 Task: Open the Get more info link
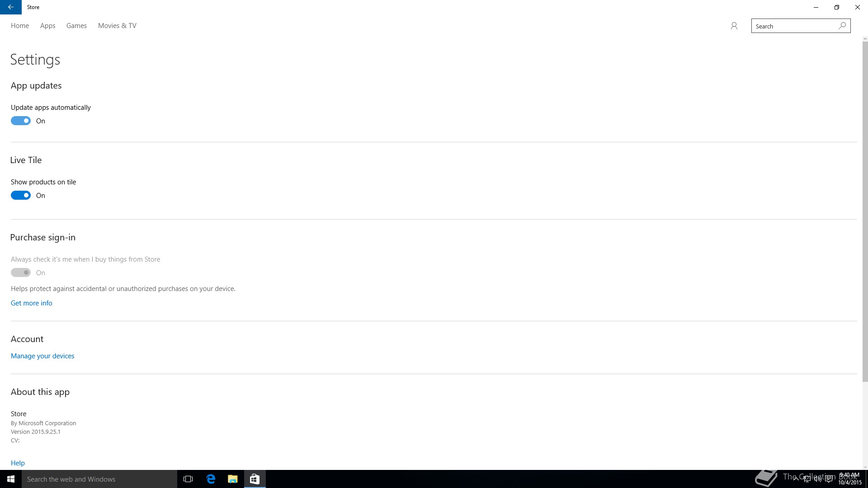pyautogui.click(x=32, y=303)
